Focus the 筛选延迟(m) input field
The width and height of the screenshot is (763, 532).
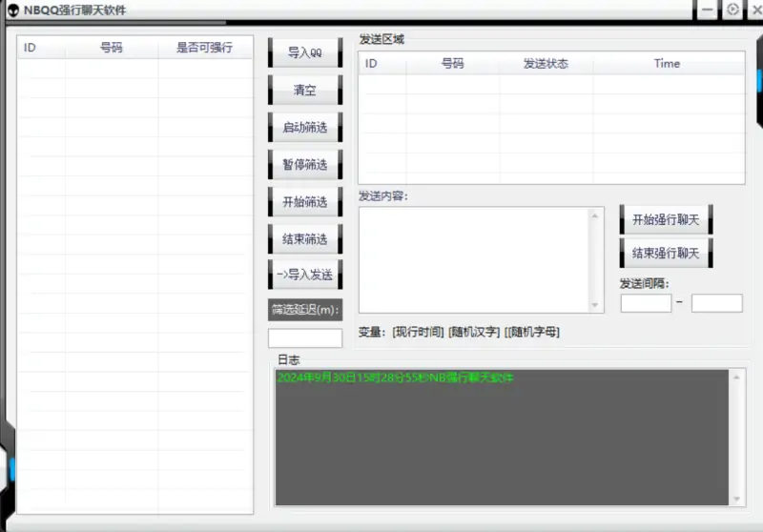[x=305, y=338]
